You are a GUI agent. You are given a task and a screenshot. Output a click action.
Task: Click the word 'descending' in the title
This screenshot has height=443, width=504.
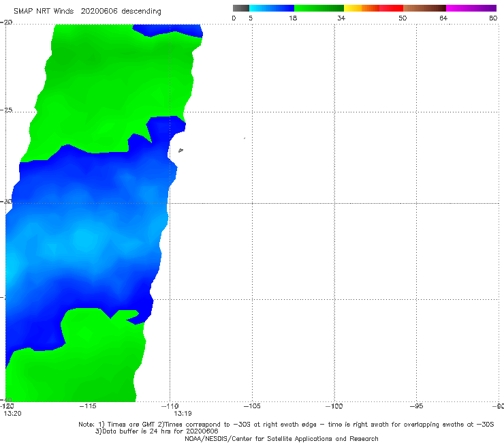point(141,12)
